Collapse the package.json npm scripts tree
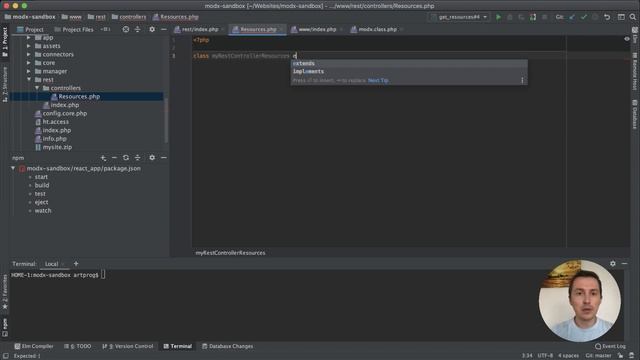 (13, 168)
